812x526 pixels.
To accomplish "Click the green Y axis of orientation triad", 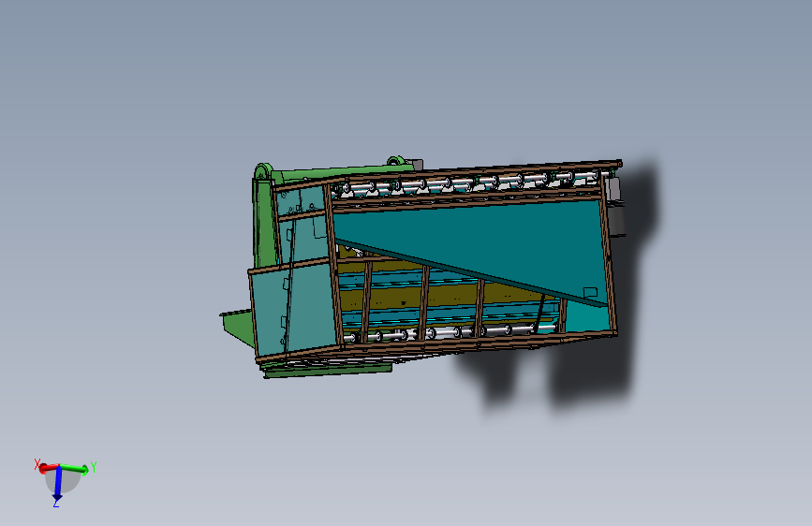I will (77, 469).
